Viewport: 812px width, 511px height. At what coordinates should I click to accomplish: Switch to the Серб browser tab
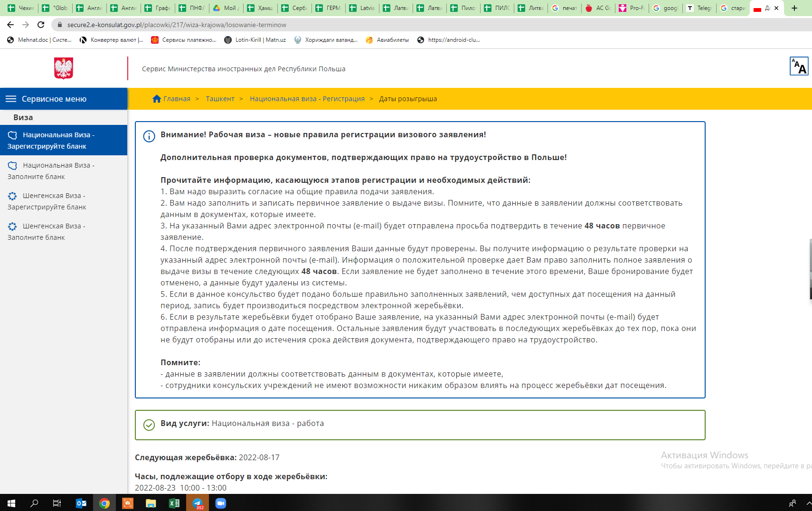click(294, 8)
